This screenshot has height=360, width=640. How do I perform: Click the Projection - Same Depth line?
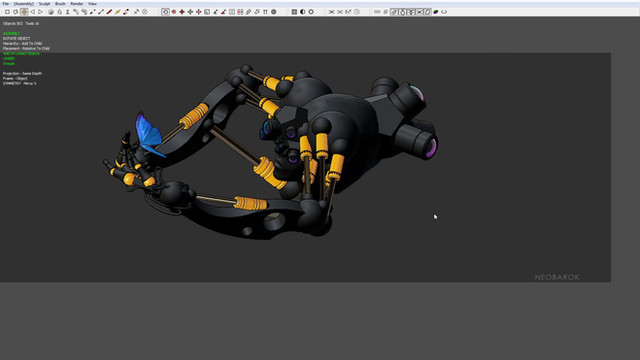click(22, 73)
